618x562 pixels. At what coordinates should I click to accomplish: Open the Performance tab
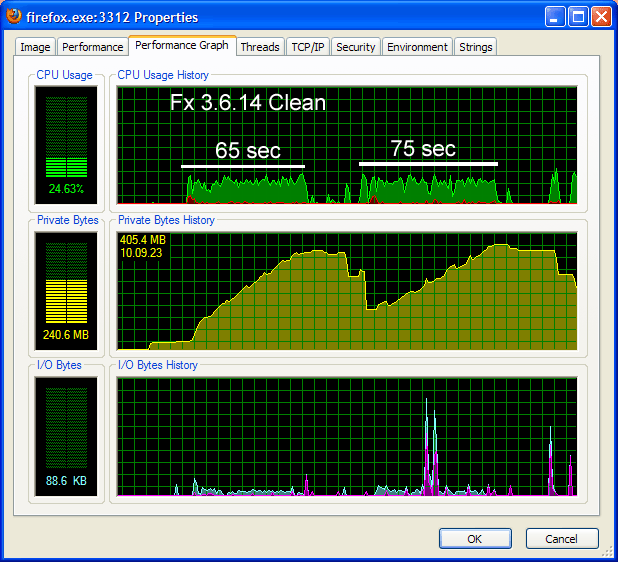[93, 47]
